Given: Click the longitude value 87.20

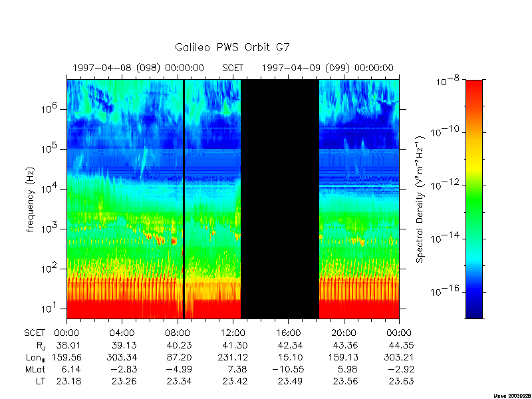Looking at the screenshot, I should click(x=179, y=357).
